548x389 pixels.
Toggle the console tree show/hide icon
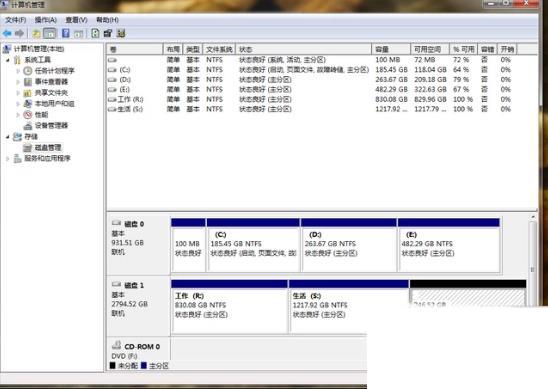click(50, 34)
